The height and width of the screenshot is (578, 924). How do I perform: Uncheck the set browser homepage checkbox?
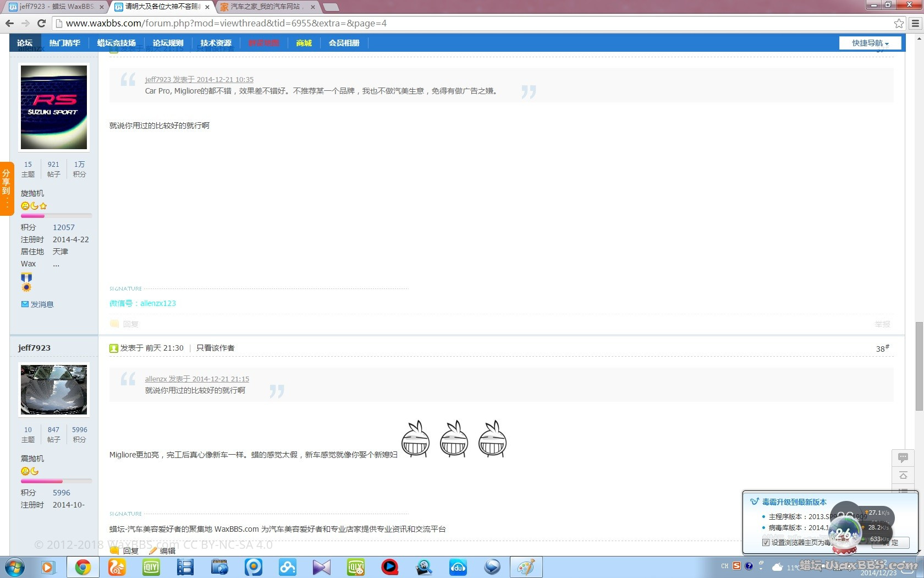[x=766, y=542]
